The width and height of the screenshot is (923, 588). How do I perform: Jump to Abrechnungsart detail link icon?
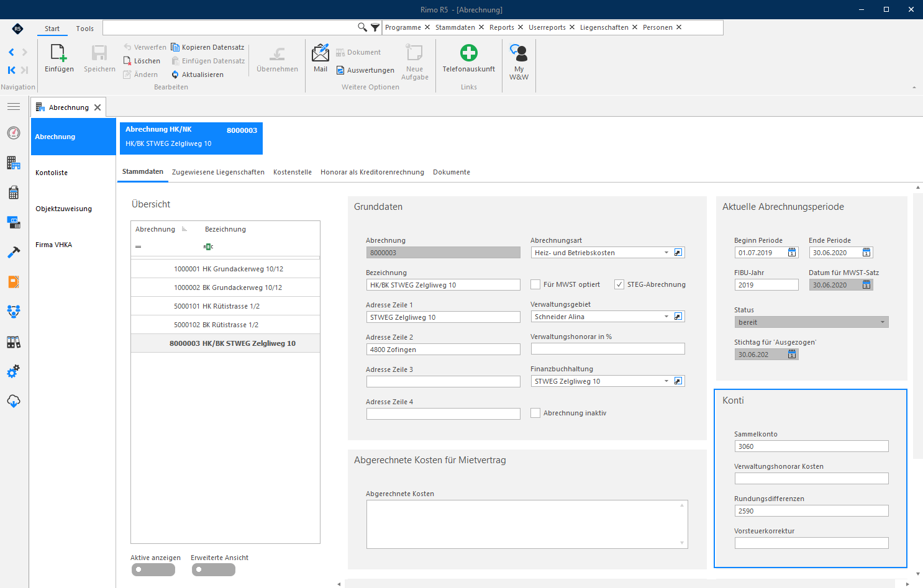click(678, 252)
